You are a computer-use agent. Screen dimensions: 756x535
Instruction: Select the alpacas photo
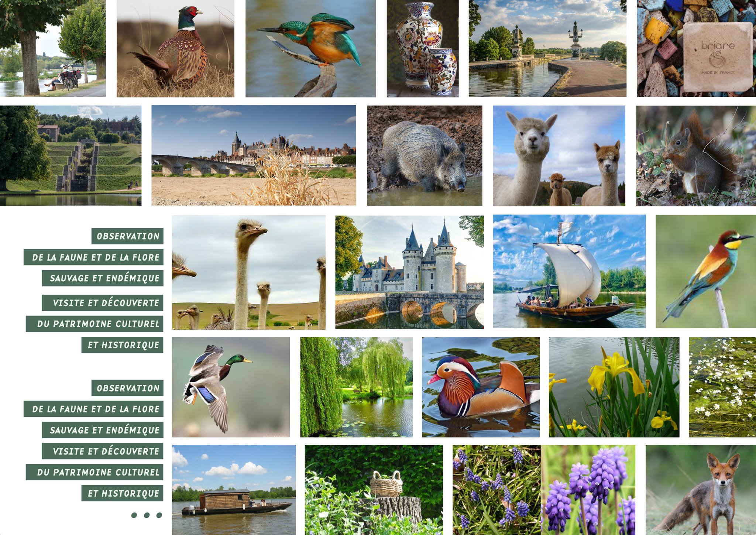(x=559, y=155)
